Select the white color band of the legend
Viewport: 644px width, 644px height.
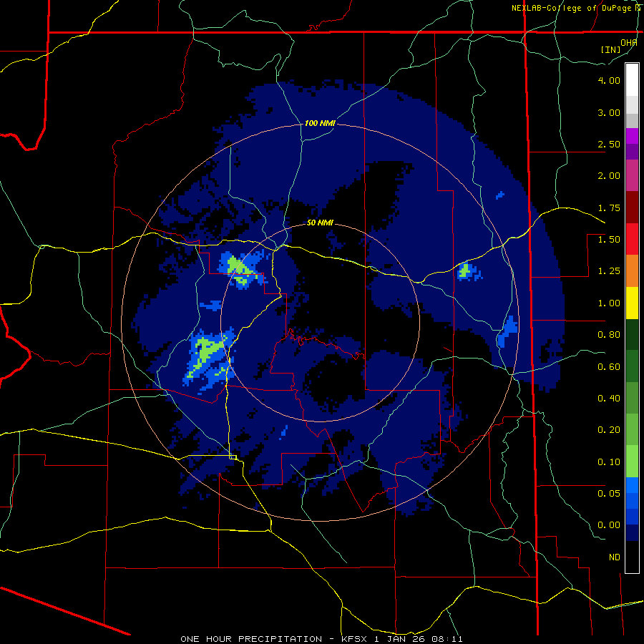click(632, 80)
